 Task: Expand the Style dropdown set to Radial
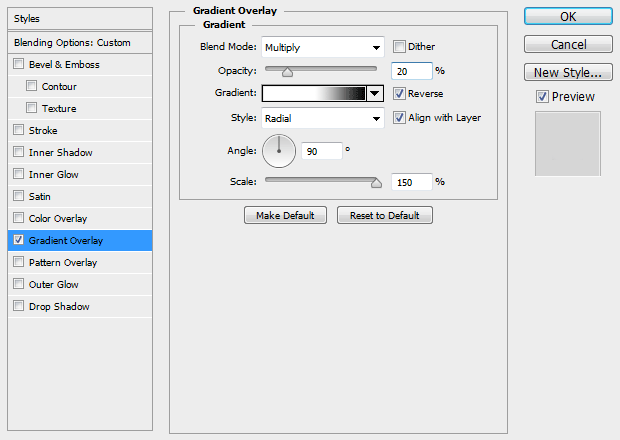(x=322, y=118)
